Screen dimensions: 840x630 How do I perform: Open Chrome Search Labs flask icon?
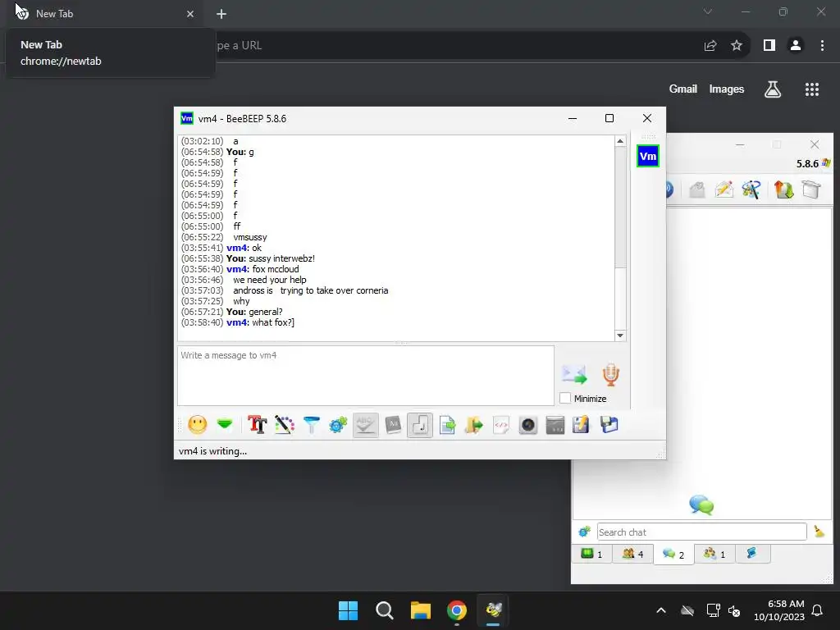773,89
